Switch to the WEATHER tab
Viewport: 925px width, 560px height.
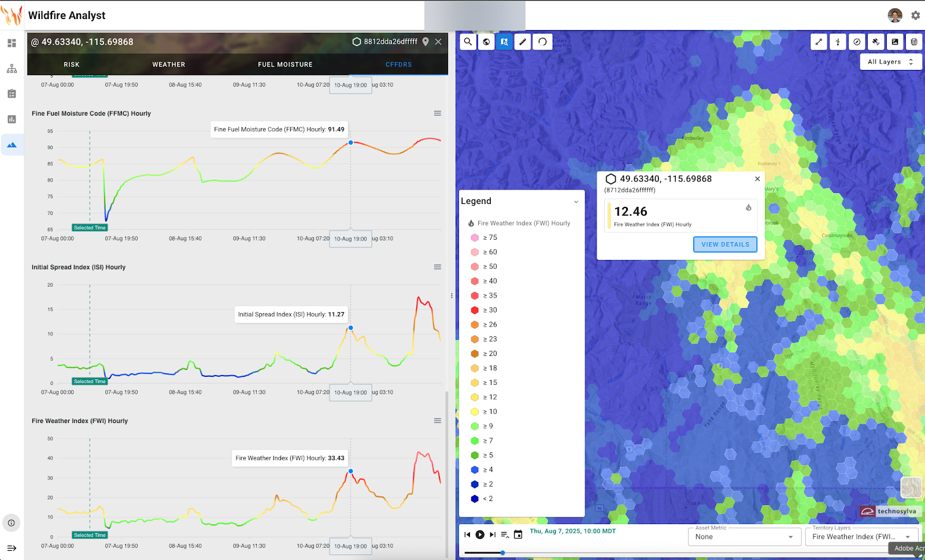point(169,65)
